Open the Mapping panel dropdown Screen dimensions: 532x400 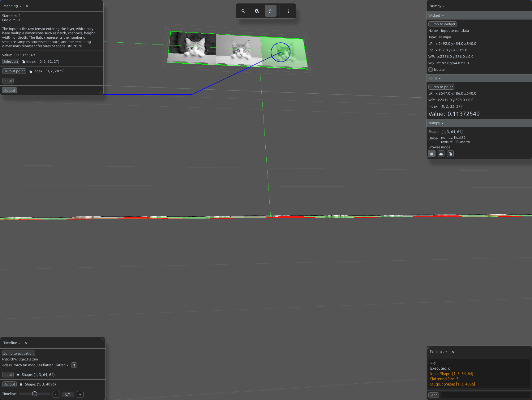pyautogui.click(x=12, y=6)
